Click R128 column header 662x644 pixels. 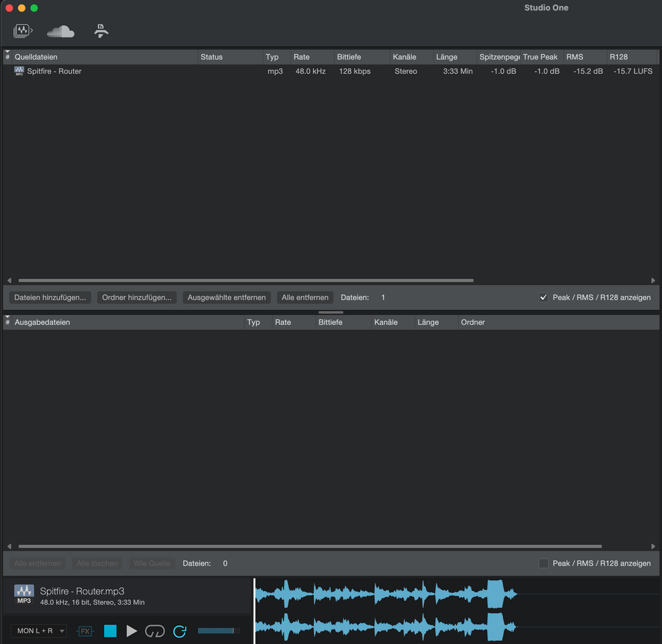(633, 57)
